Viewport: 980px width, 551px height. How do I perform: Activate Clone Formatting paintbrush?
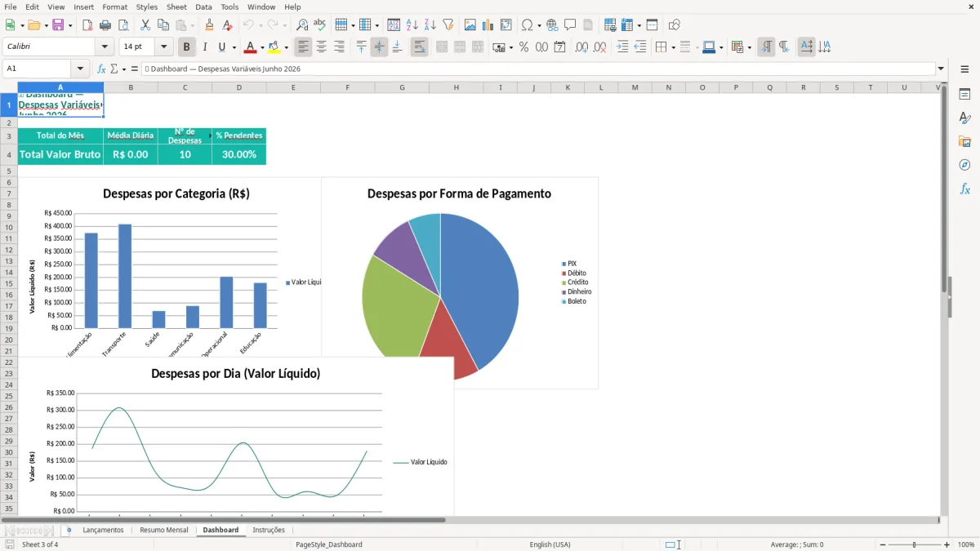click(x=210, y=25)
